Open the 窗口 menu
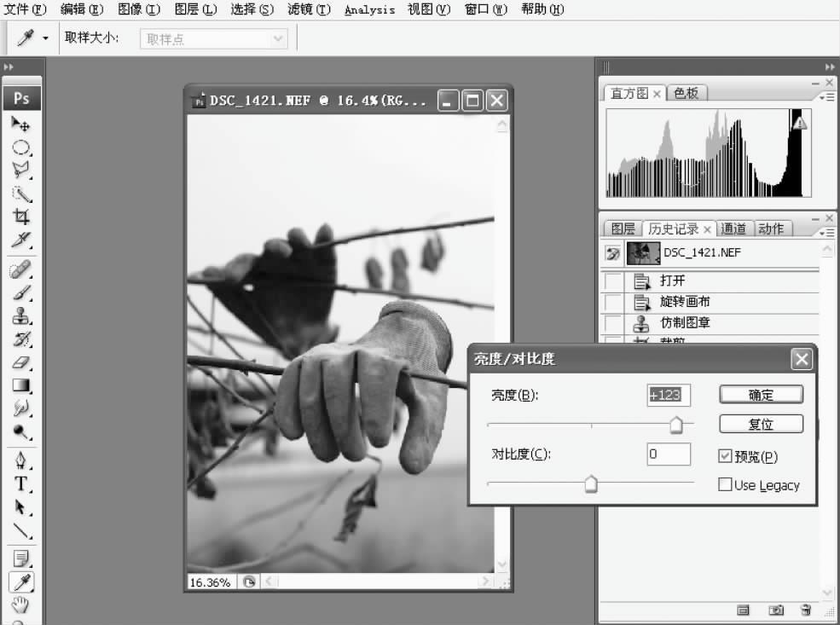The height and width of the screenshot is (625, 840). (485, 9)
